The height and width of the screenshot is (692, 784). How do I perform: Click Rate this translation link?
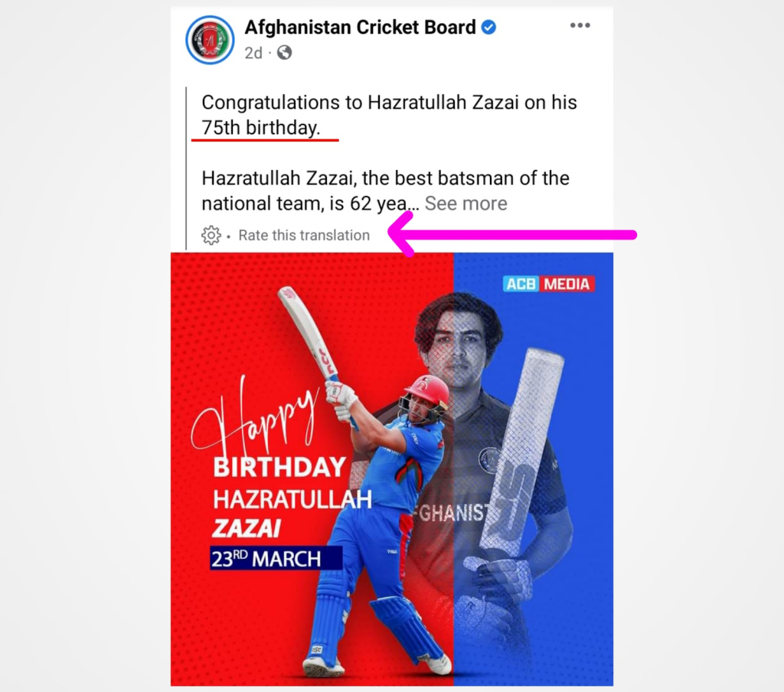click(304, 235)
